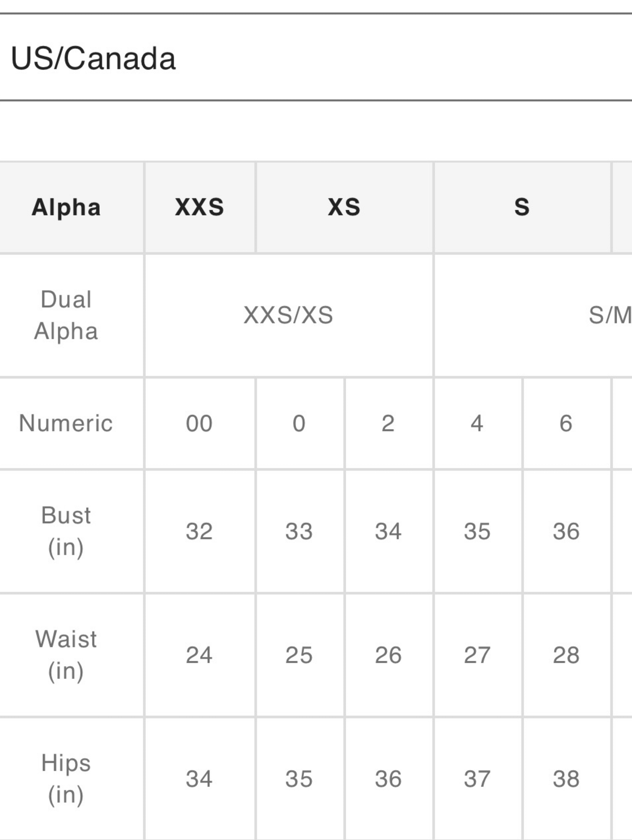Screen dimensions: 632x840
Task: Select numeric size 6
Action: click(x=566, y=423)
